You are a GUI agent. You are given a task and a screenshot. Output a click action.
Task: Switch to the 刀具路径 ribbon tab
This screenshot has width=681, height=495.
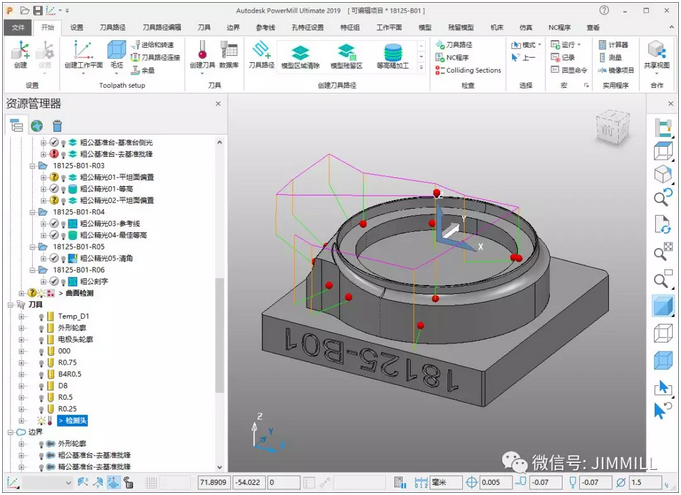(x=112, y=27)
